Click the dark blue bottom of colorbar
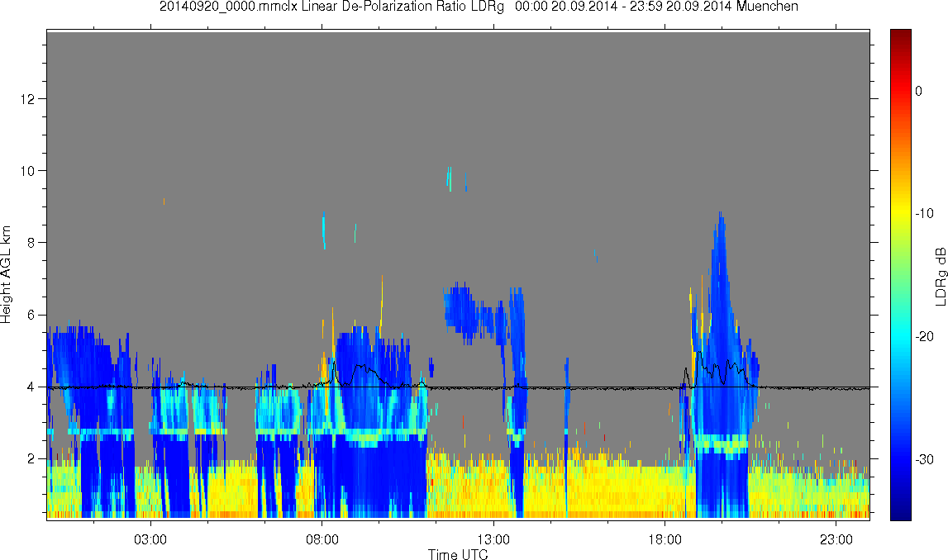 click(x=900, y=512)
